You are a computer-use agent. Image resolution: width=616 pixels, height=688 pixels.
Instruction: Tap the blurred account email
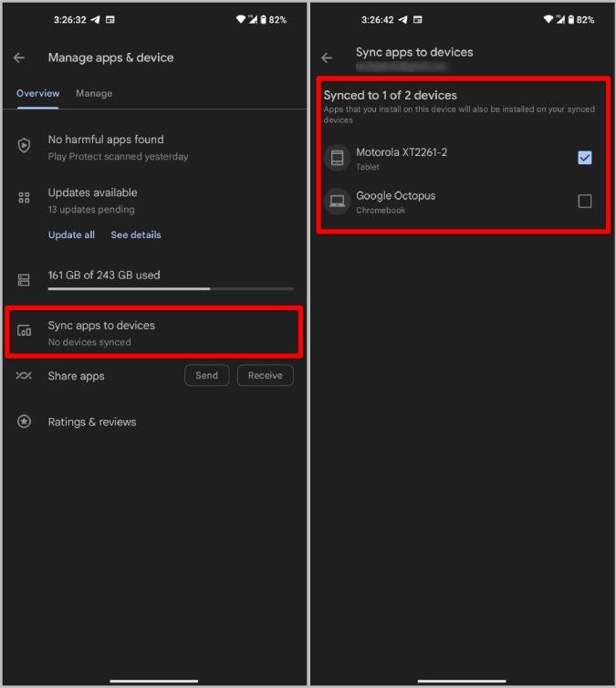click(401, 67)
